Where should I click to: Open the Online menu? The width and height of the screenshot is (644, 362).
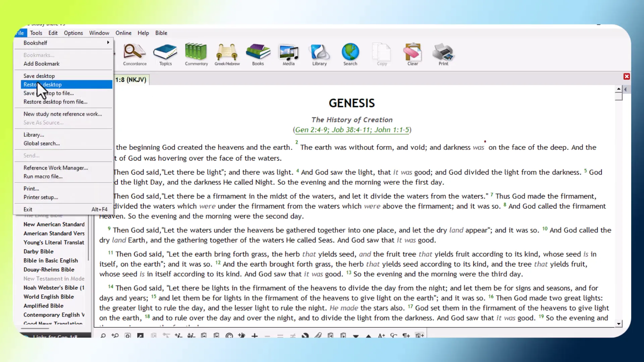[x=123, y=33]
